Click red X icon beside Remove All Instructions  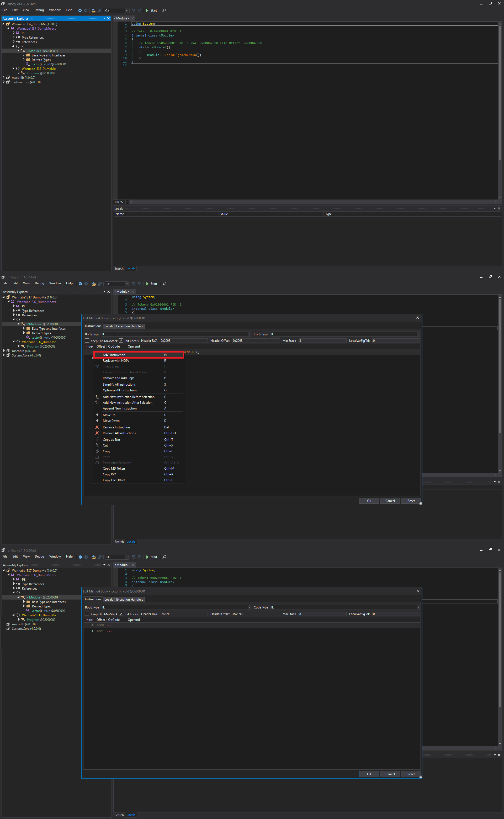[97, 433]
